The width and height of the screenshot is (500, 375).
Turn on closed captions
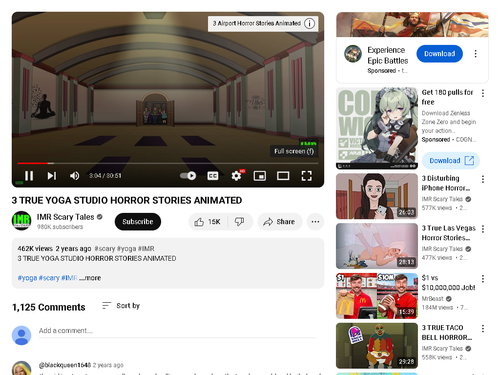213,176
